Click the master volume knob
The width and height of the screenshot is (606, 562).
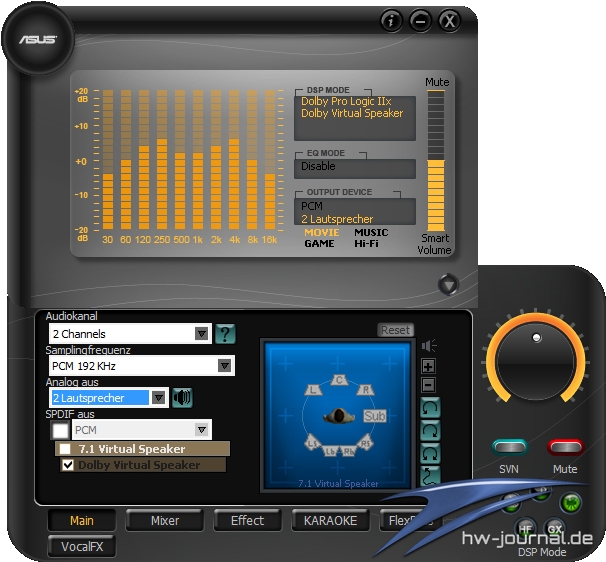(x=536, y=361)
